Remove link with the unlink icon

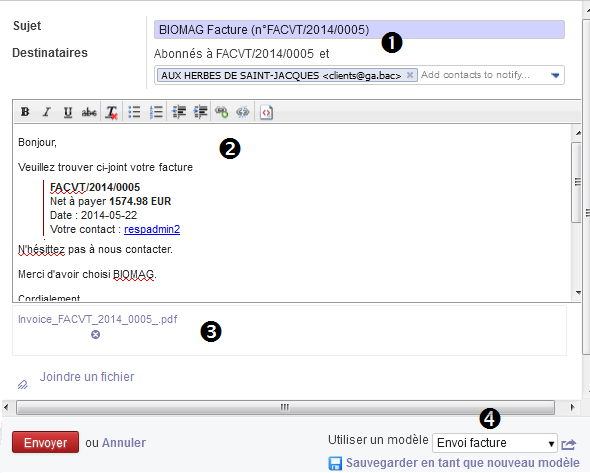click(243, 112)
